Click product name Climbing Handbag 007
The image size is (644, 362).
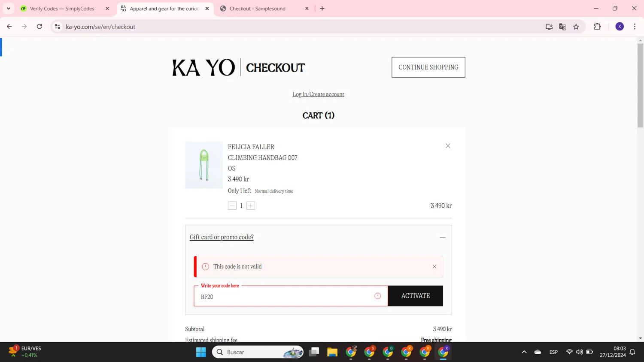coord(262,158)
